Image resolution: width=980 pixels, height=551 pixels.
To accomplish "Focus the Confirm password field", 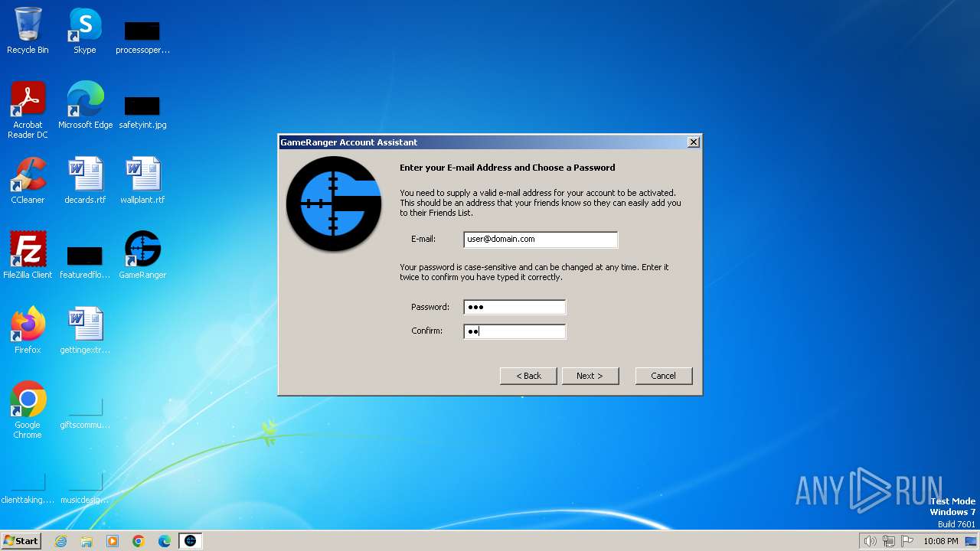I will tap(514, 331).
